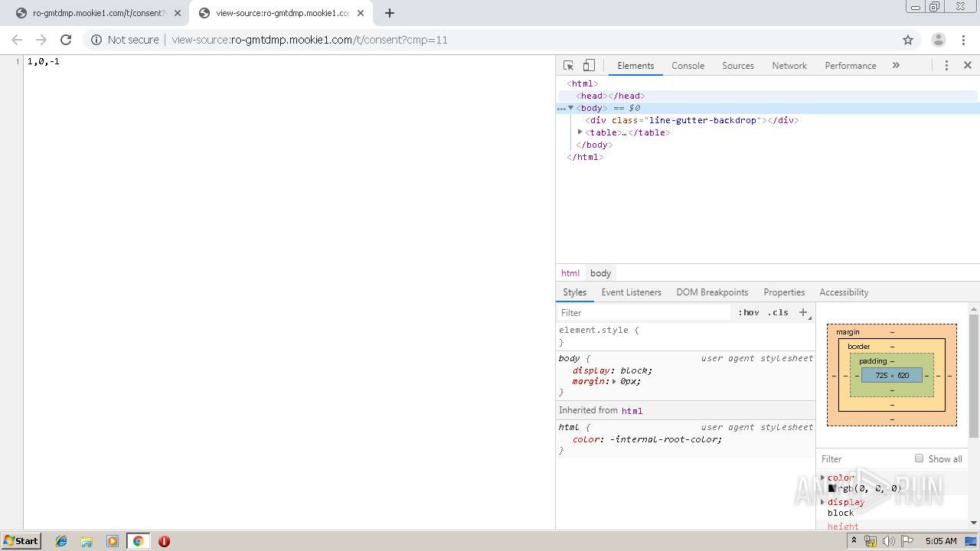This screenshot has height=551, width=980.
Task: Click the 5:05 AM system clock
Action: 940,541
